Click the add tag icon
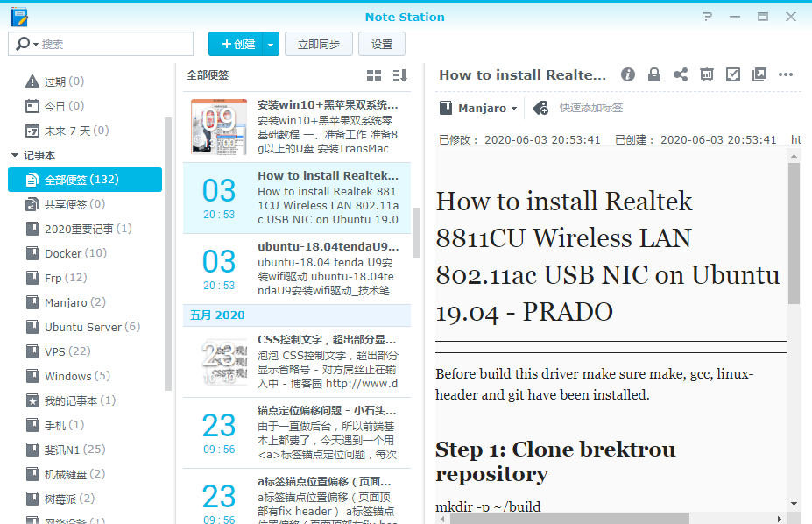The height and width of the screenshot is (524, 812). [x=540, y=108]
